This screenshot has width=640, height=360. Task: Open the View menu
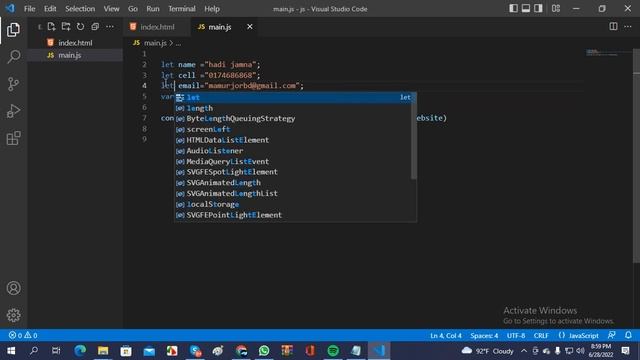pyautogui.click(x=111, y=9)
